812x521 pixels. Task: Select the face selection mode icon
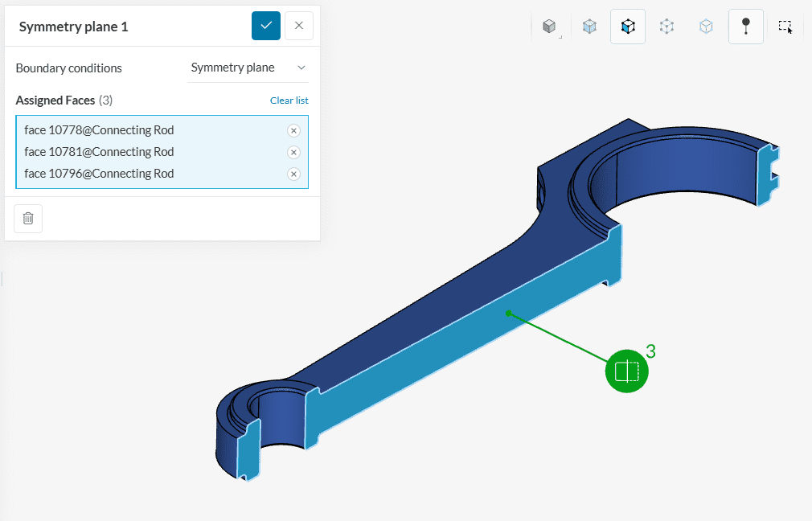pyautogui.click(x=628, y=27)
